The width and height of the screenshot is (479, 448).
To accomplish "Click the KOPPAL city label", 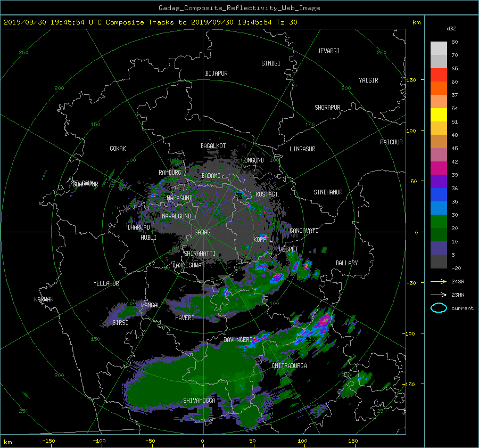I will point(263,239).
